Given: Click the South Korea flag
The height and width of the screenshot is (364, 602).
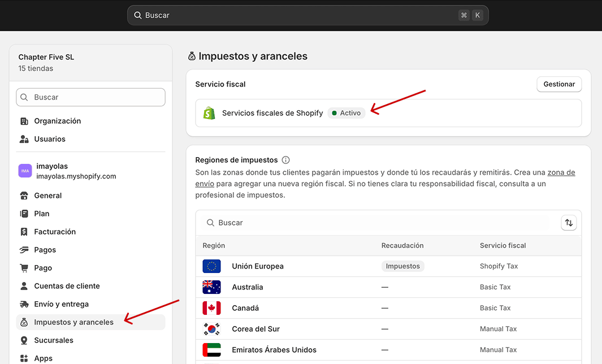Looking at the screenshot, I should pyautogui.click(x=211, y=329).
